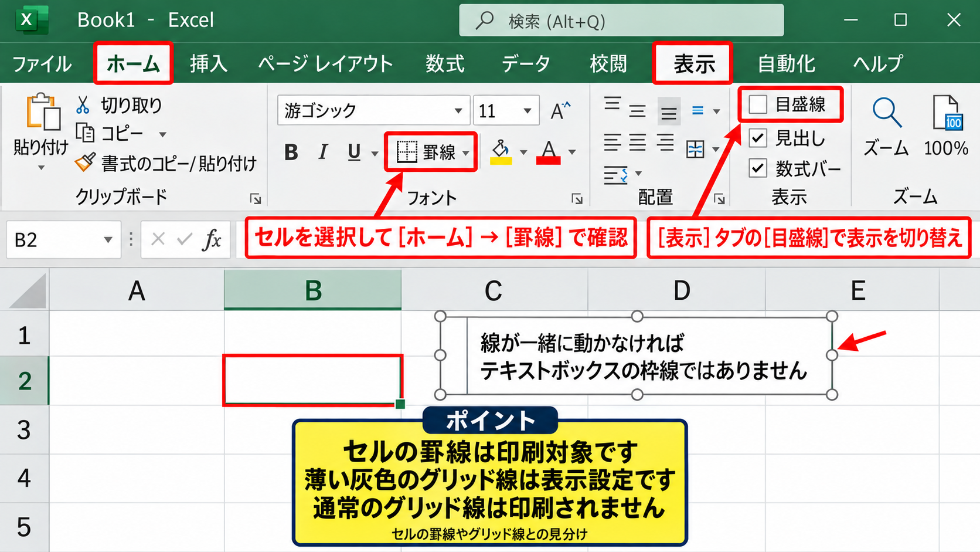The height and width of the screenshot is (552, 980).
Task: Open the 游ゴシック font name dropdown
Action: 458,111
